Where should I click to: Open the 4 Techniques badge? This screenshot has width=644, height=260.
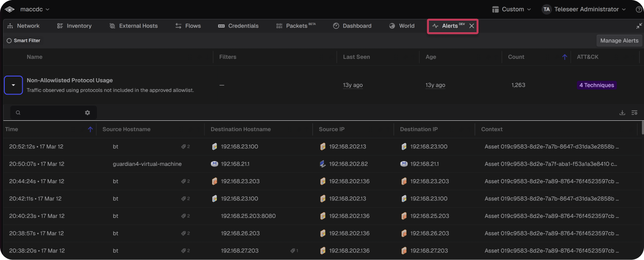pos(597,85)
